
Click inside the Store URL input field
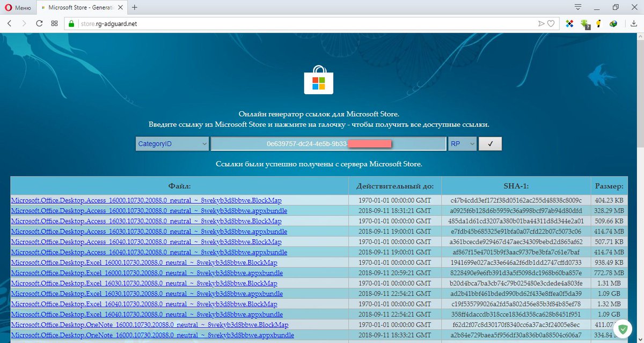(330, 144)
